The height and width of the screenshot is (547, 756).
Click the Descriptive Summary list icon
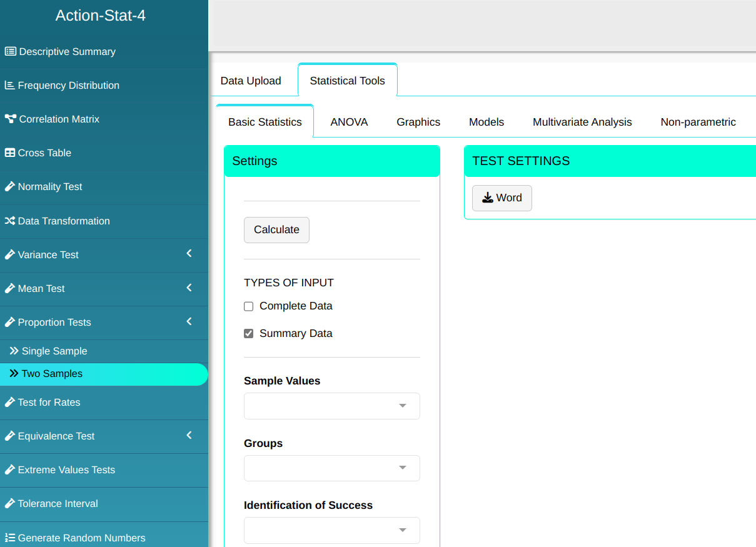click(10, 52)
